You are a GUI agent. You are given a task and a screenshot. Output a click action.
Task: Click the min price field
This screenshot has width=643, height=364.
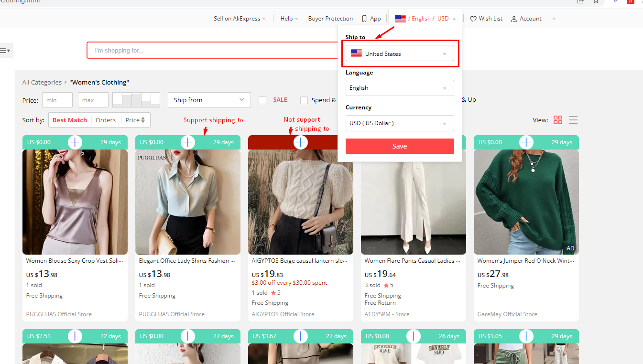57,100
